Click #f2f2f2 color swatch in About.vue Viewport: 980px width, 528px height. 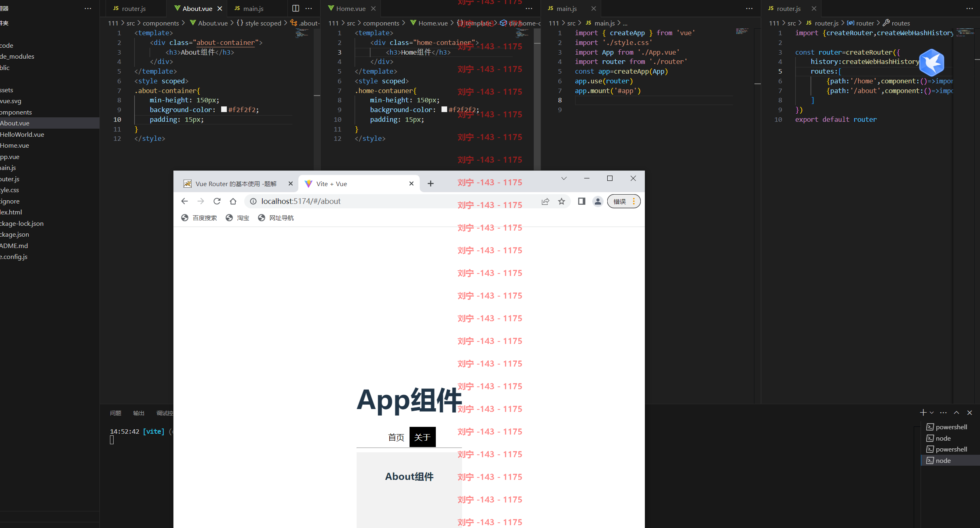click(x=224, y=110)
